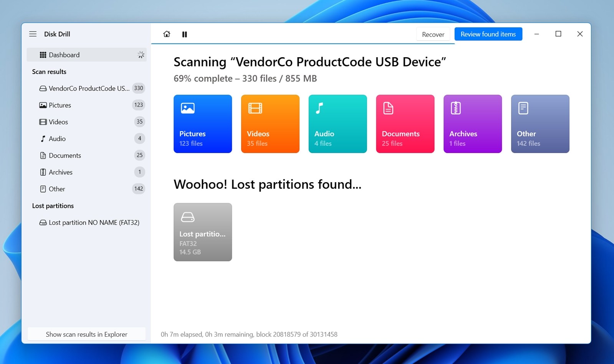Open Pictures in sidebar
Screen dimensions: 614x364
pos(86,105)
